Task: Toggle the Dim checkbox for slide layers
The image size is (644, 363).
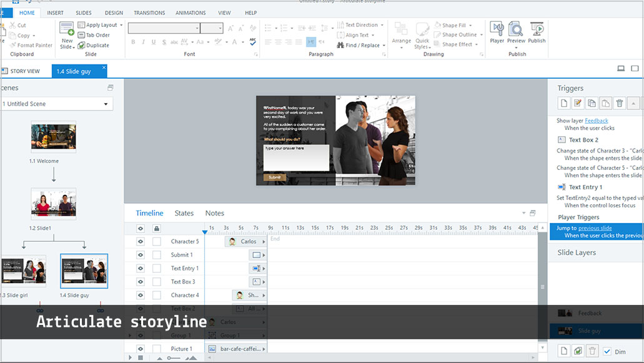Action: coord(607,352)
